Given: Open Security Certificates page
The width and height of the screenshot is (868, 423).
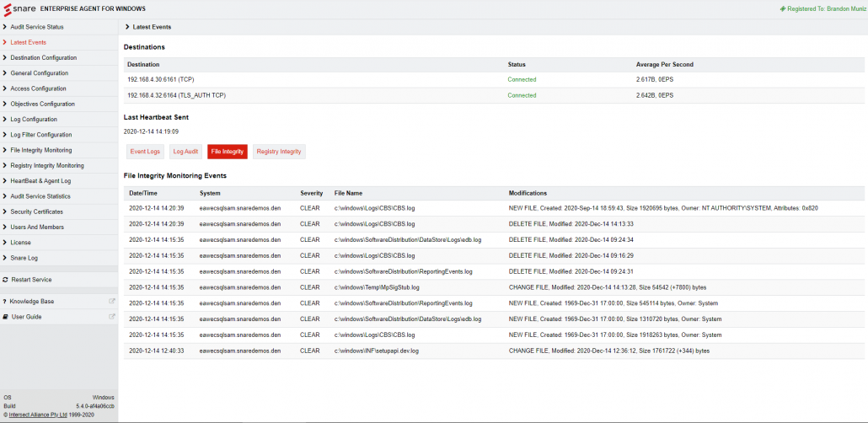Looking at the screenshot, I should (x=36, y=212).
